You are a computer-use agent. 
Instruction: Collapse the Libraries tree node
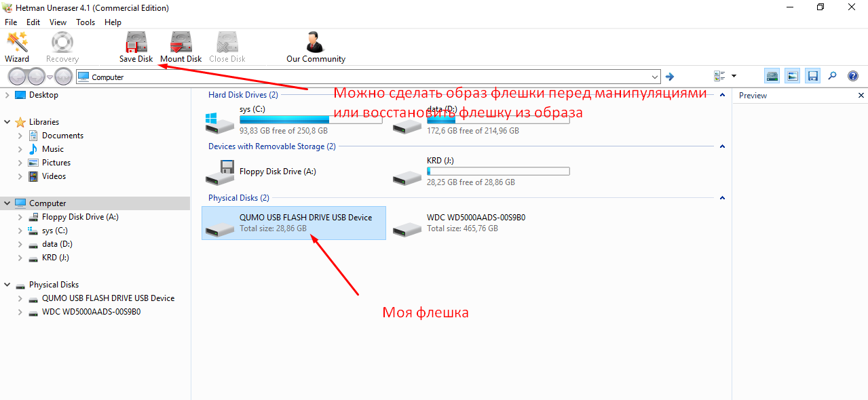click(x=7, y=122)
